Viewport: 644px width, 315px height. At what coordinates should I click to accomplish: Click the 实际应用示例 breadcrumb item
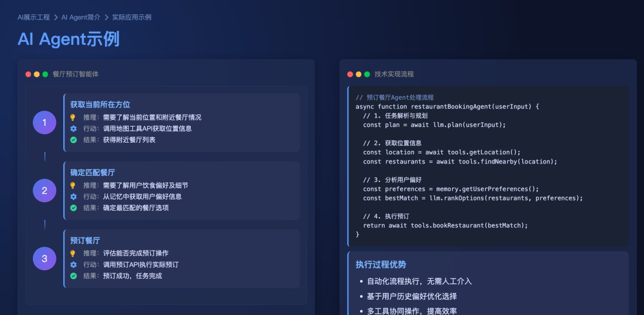coord(132,17)
